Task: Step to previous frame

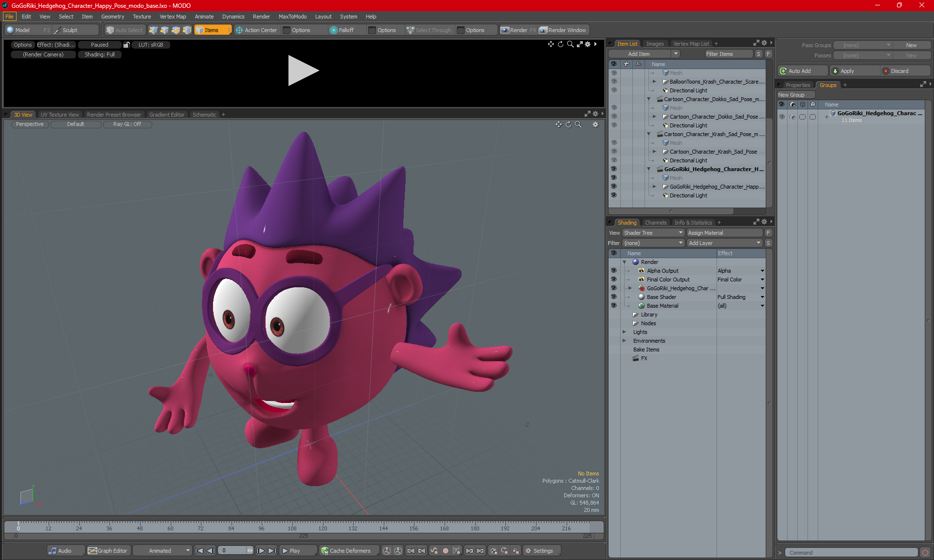Action: click(x=211, y=551)
